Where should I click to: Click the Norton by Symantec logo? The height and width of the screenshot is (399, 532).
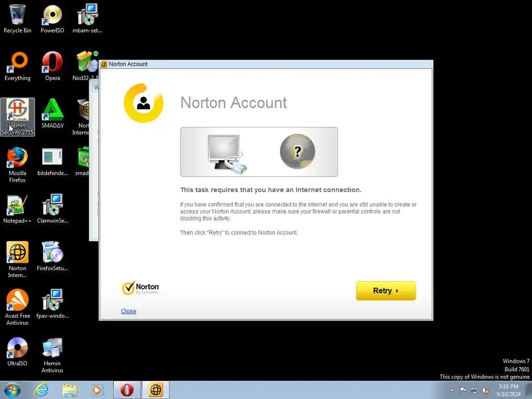[x=140, y=288]
